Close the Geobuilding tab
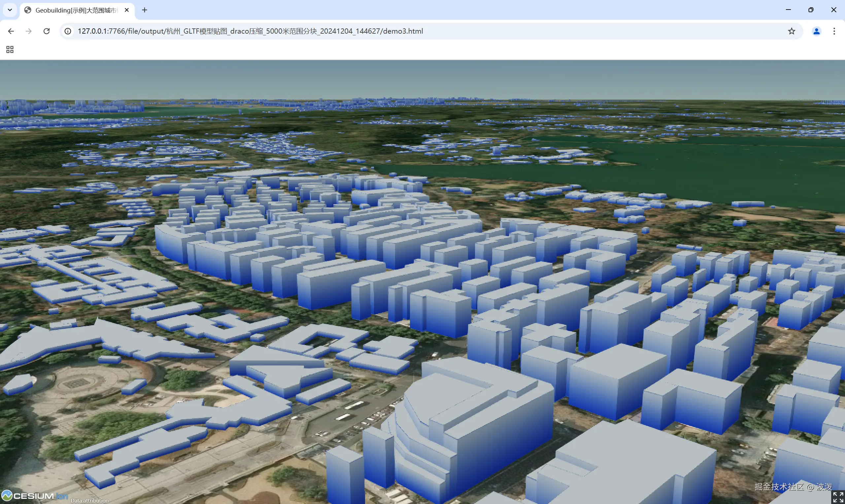845x504 pixels. tap(127, 10)
